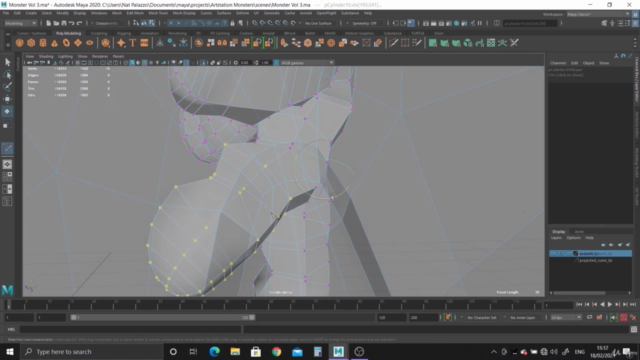
Task: Toggle the loop playback button
Action: coord(589,318)
